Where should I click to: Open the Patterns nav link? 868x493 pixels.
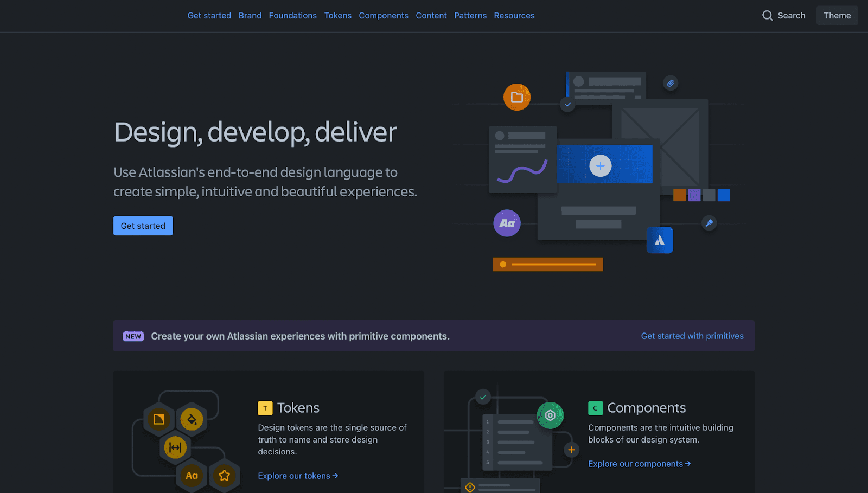[x=470, y=16]
